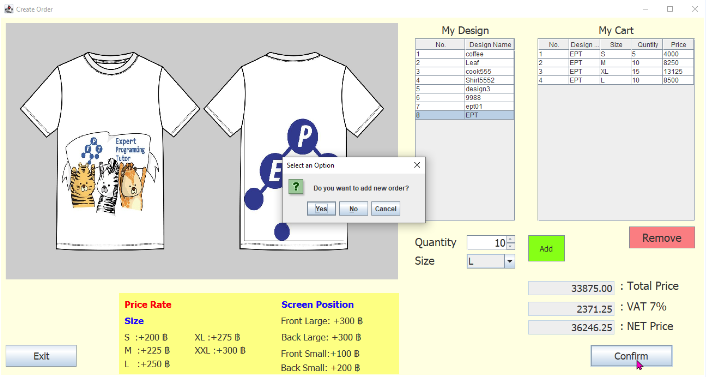Viewport: 706px width, 377px height.
Task: Decrease quantity with spinner down arrow
Action: tap(510, 246)
